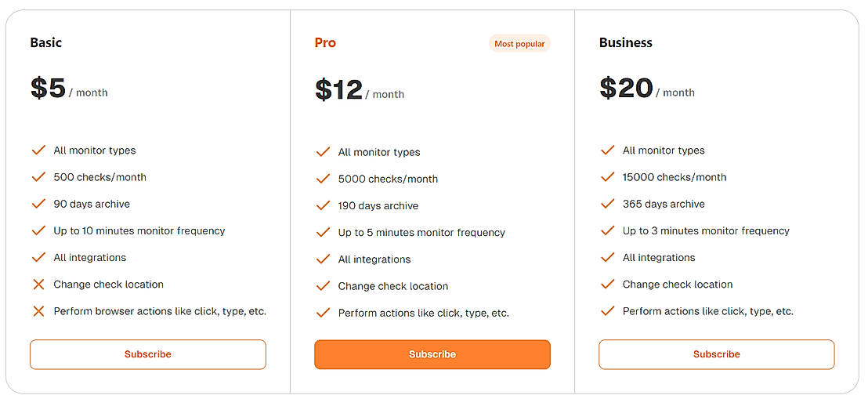Click Pro plan's Change check location checkmark
This screenshot has width=868, height=406.
coord(323,286)
